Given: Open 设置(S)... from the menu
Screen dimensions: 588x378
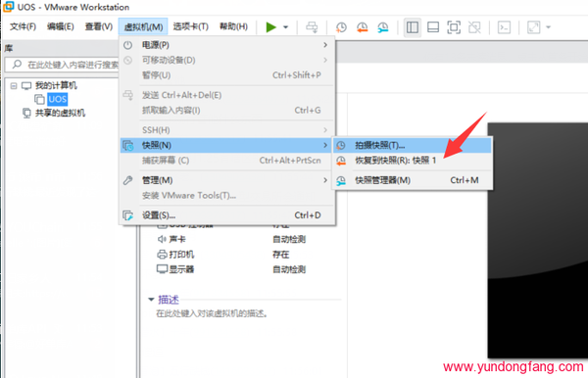Looking at the screenshot, I should click(x=227, y=215).
